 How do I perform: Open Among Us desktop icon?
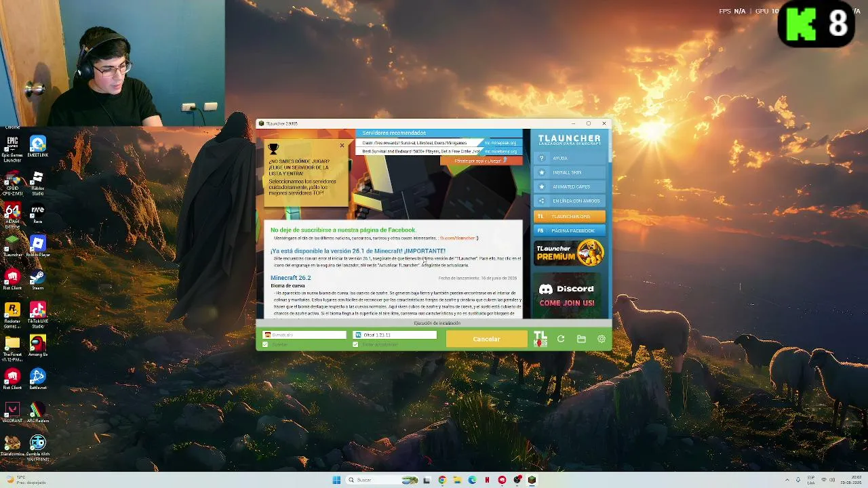pos(38,346)
